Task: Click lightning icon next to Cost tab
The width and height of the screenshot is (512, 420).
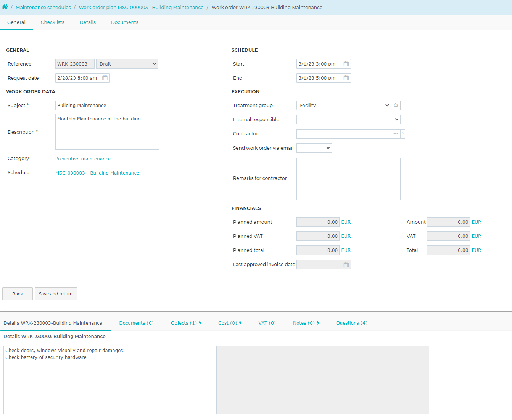Action: [240, 323]
